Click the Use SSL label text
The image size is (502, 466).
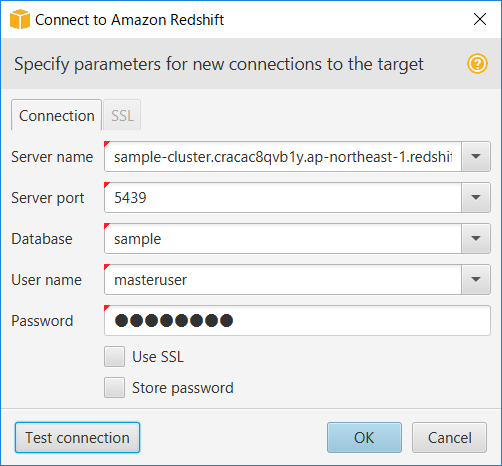click(158, 357)
